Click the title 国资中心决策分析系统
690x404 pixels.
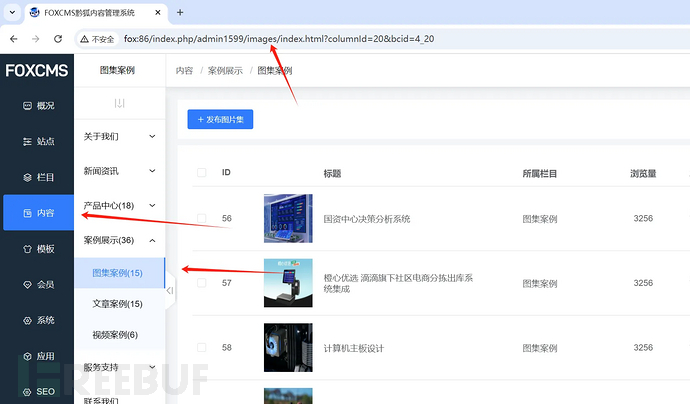367,219
